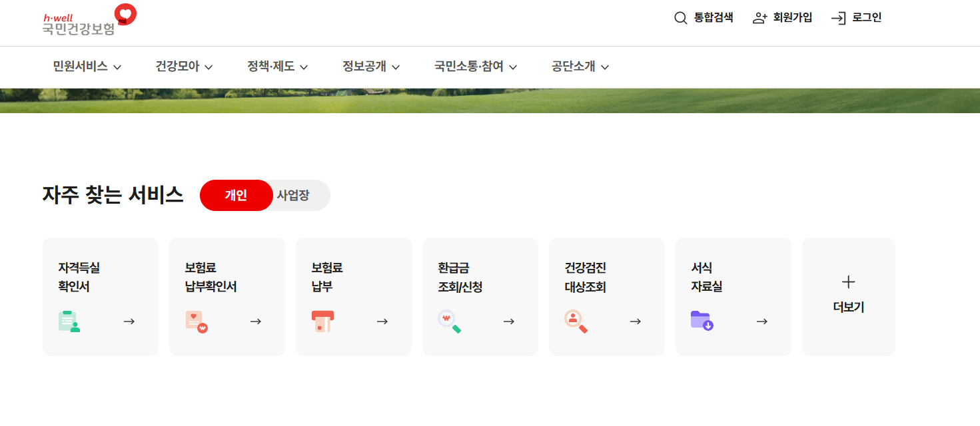Expand the 정책·제도 dropdown

(304, 67)
